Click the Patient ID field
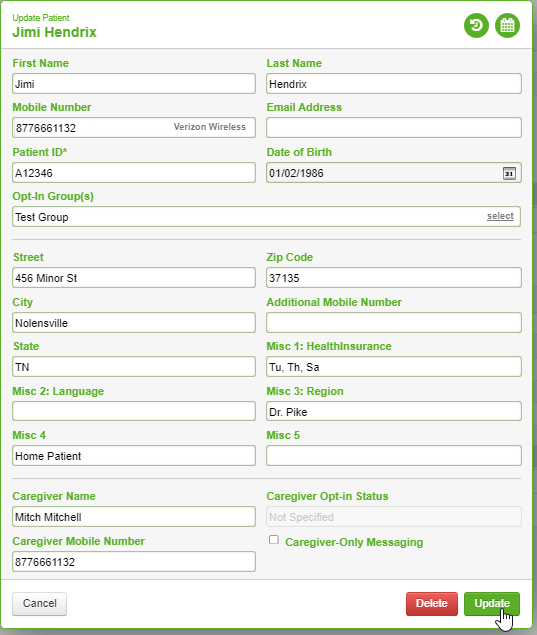The height and width of the screenshot is (635, 537). (134, 173)
